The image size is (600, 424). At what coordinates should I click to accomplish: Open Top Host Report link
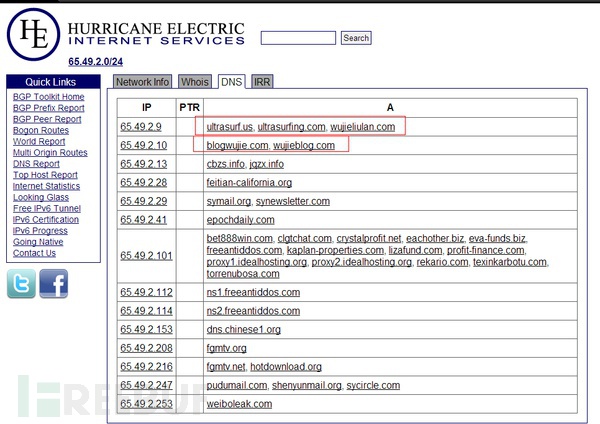click(45, 175)
